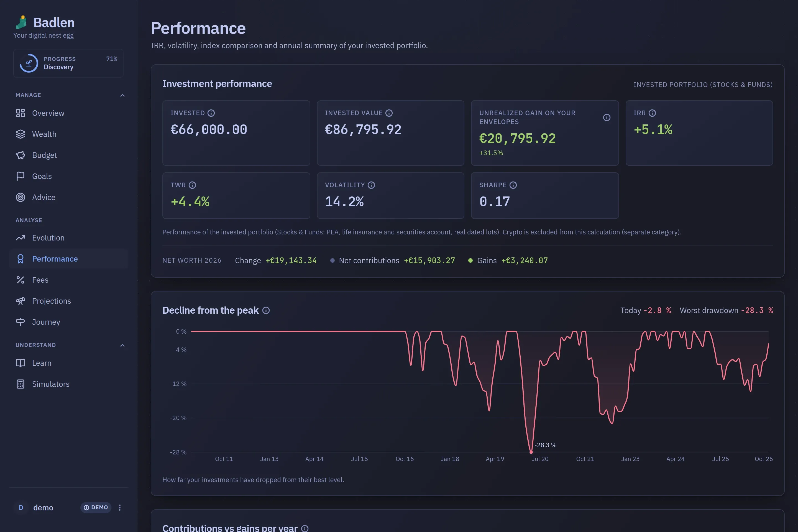Go to Overview page
The height and width of the screenshot is (532, 798).
pyautogui.click(x=68, y=113)
